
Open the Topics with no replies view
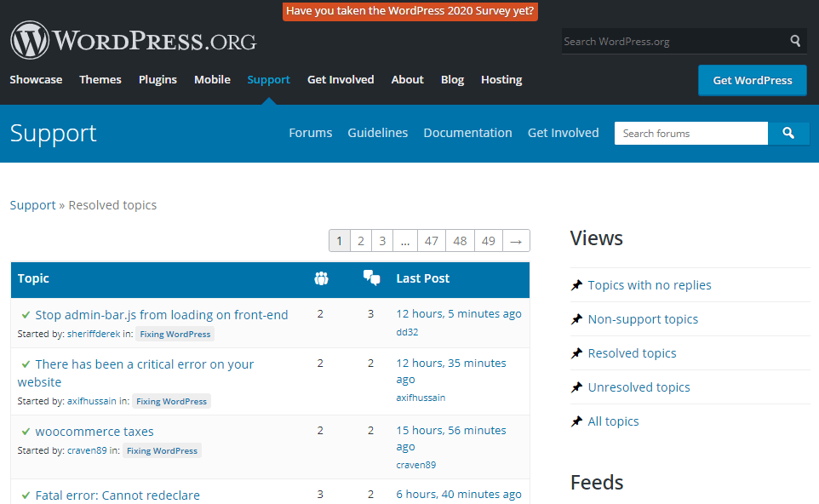(x=650, y=285)
